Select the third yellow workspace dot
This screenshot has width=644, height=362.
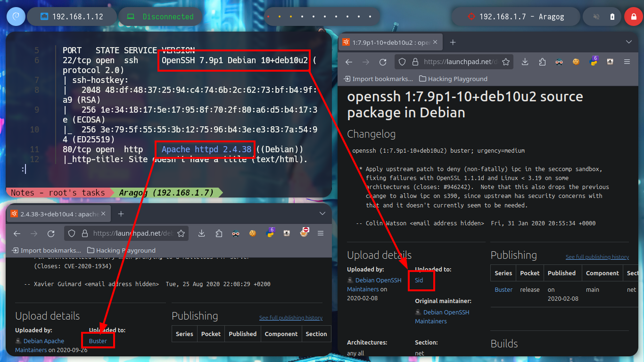(x=291, y=17)
